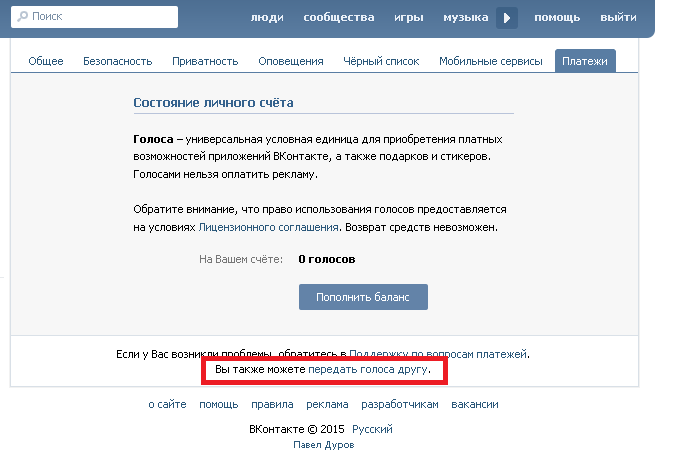Click the play button next to музыка
The width and height of the screenshot is (674, 468).
pos(507,18)
